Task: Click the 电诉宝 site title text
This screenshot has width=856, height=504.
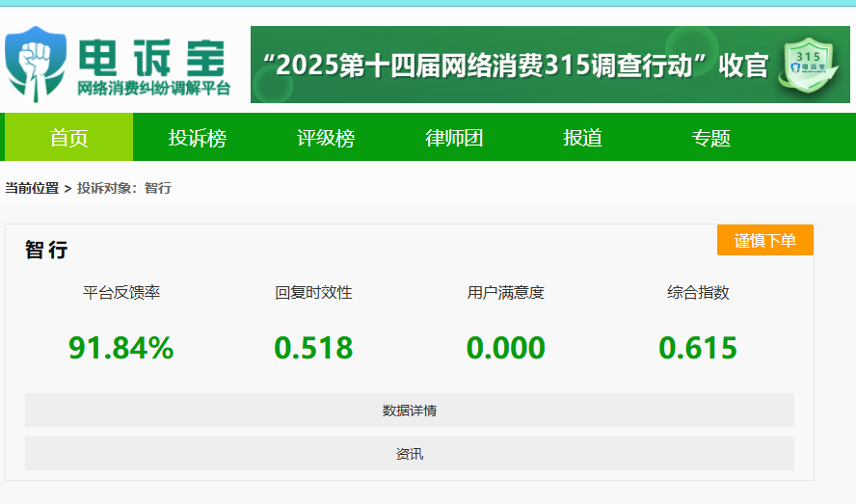Action: (151, 58)
